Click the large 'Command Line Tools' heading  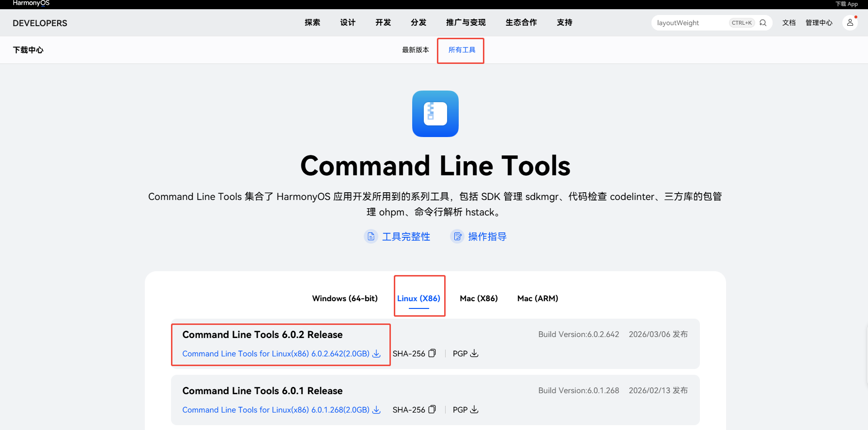[x=435, y=166]
